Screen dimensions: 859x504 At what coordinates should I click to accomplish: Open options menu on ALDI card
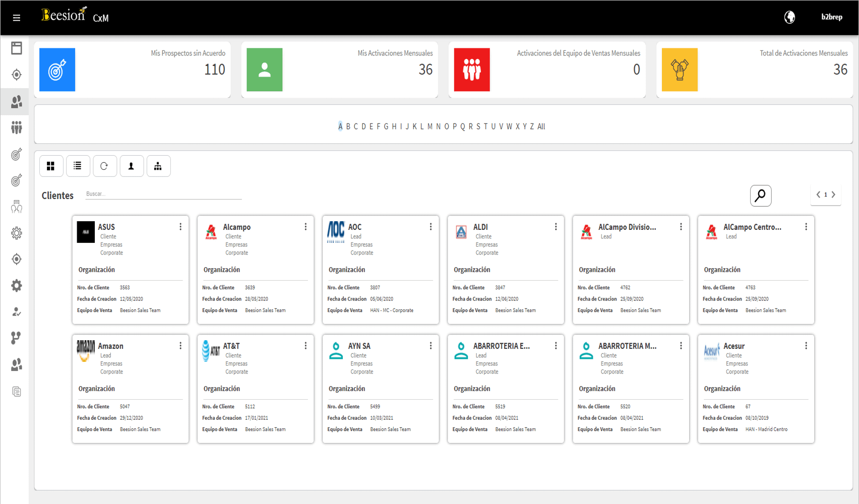[556, 227]
